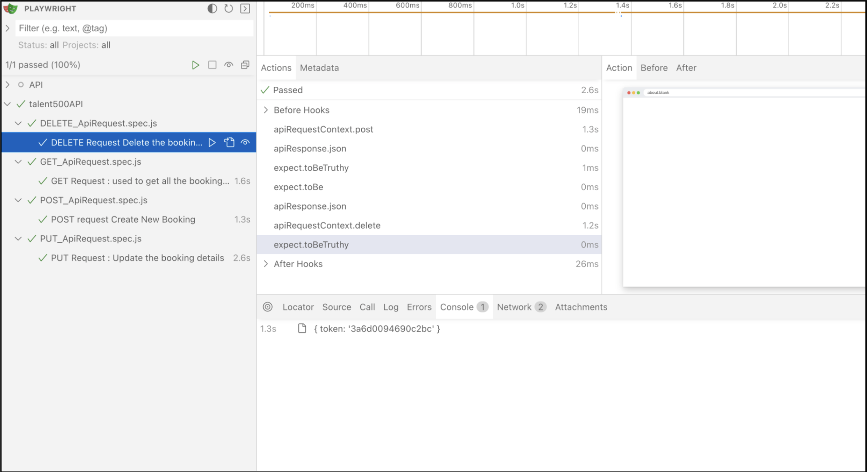Expand the filter options chevron

click(x=8, y=28)
